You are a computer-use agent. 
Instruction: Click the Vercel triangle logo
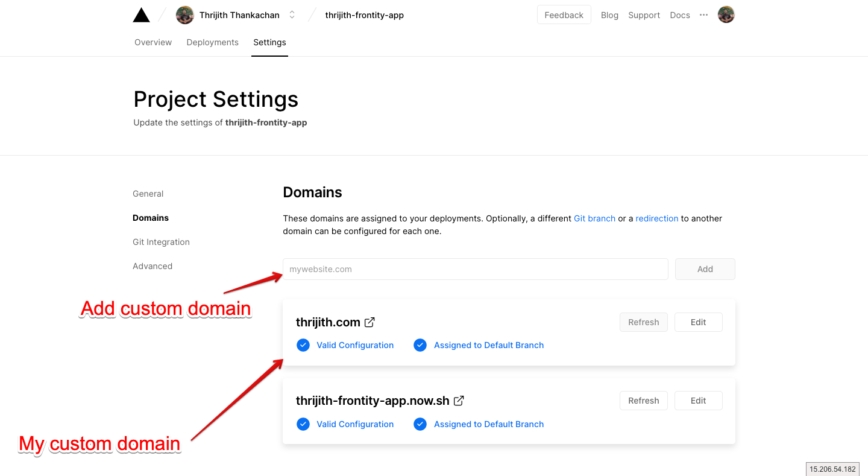click(x=141, y=15)
